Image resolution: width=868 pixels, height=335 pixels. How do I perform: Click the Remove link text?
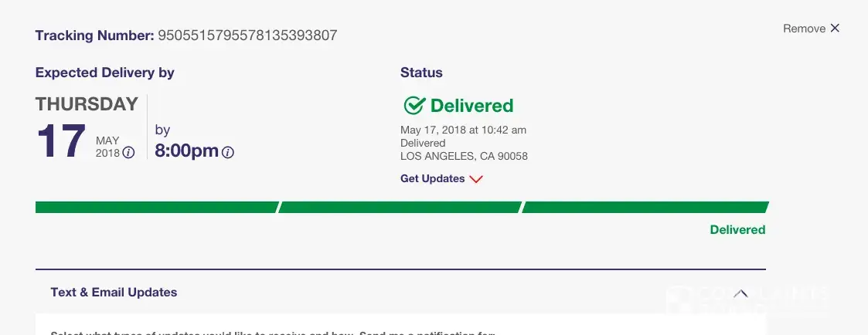[x=804, y=29]
